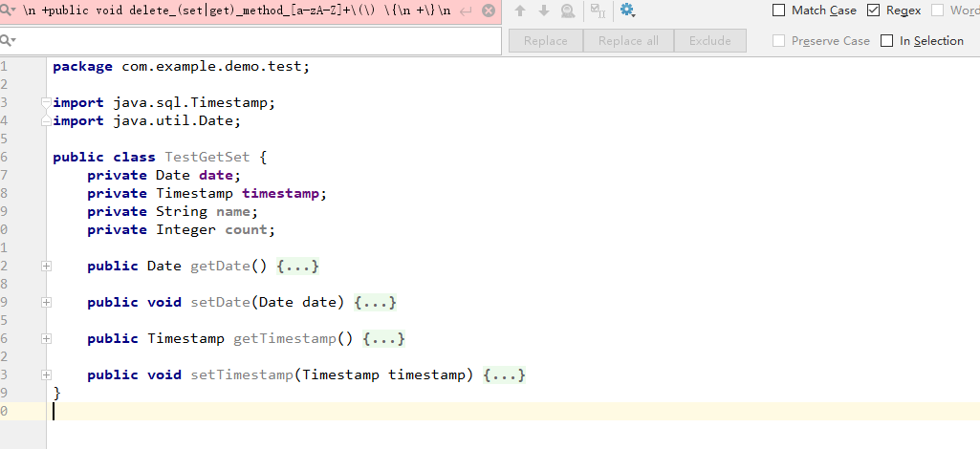980x449 pixels.
Task: Open replace history dropdown in replace field
Action: tap(8, 40)
